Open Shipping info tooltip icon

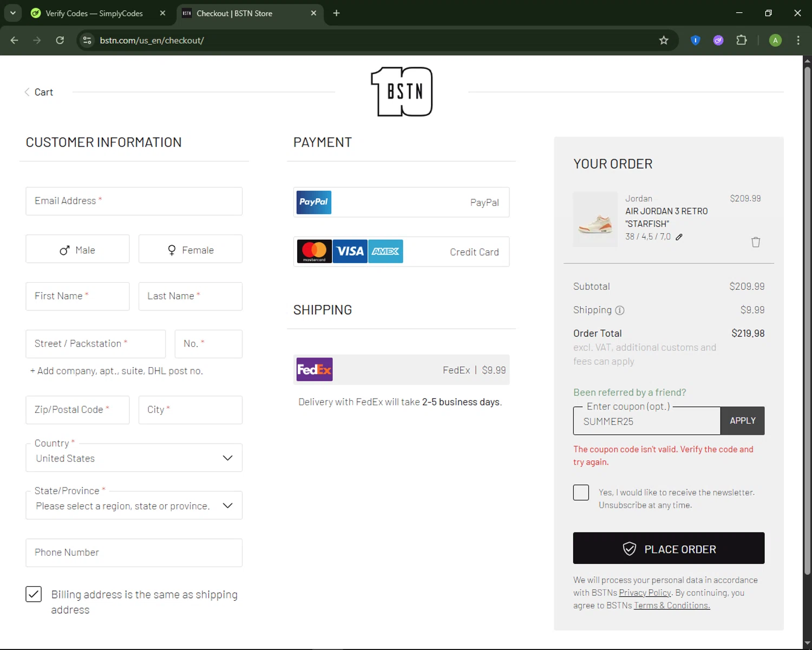(x=620, y=310)
